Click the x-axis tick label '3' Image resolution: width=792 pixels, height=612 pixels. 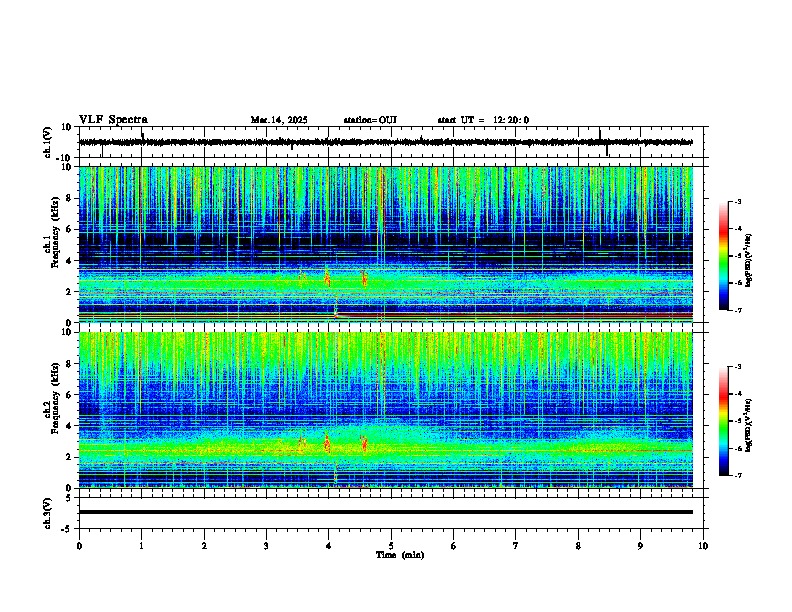tap(266, 546)
